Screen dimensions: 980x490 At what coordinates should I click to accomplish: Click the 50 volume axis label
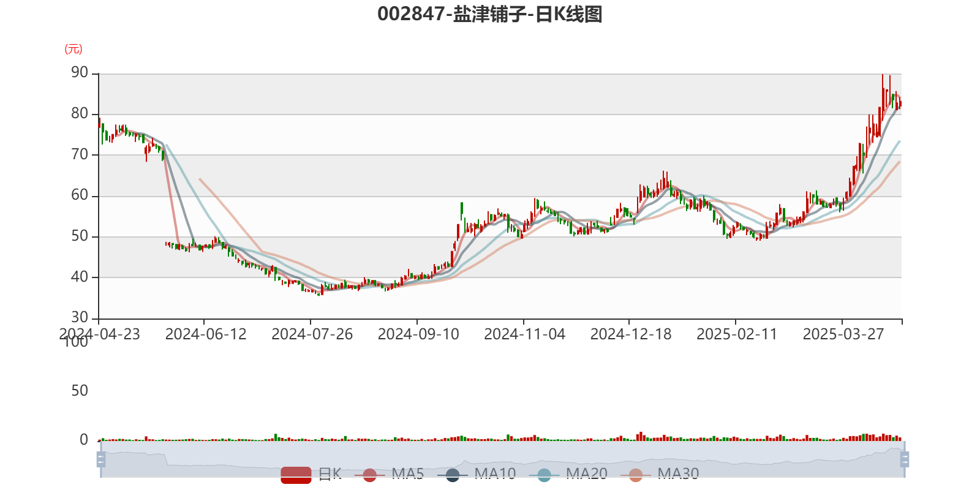pos(80,391)
